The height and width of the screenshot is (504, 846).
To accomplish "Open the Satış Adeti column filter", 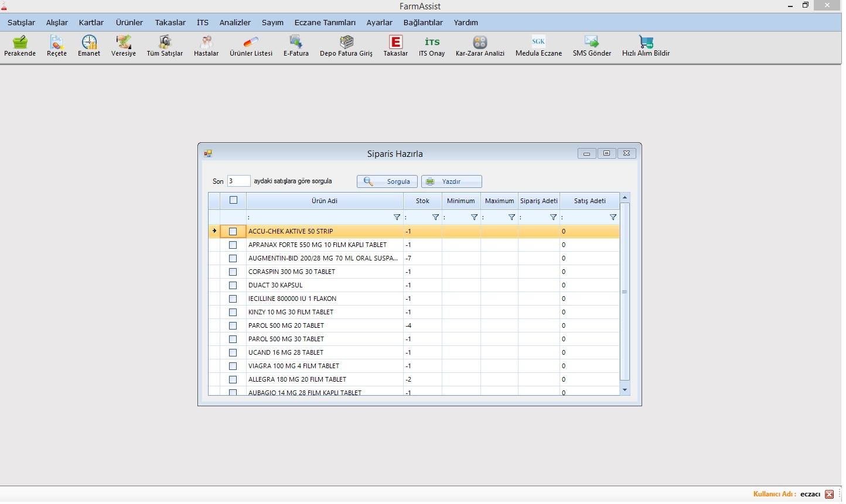I will tap(613, 217).
